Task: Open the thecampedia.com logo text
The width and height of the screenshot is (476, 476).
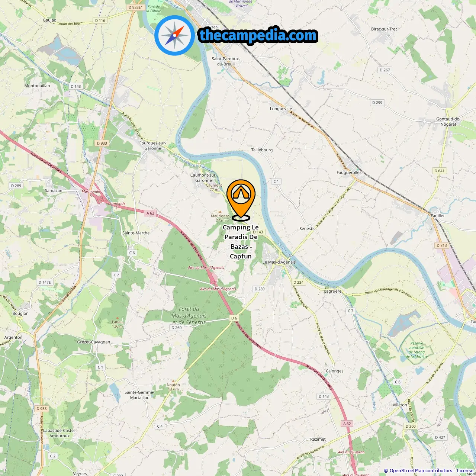Action: coord(258,36)
